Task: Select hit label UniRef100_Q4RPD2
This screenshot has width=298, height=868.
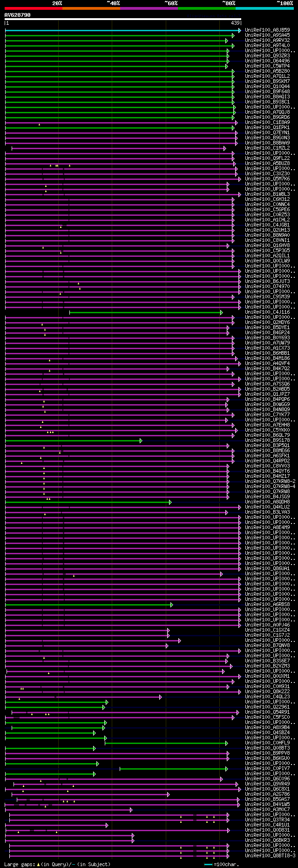Action: pos(267,461)
